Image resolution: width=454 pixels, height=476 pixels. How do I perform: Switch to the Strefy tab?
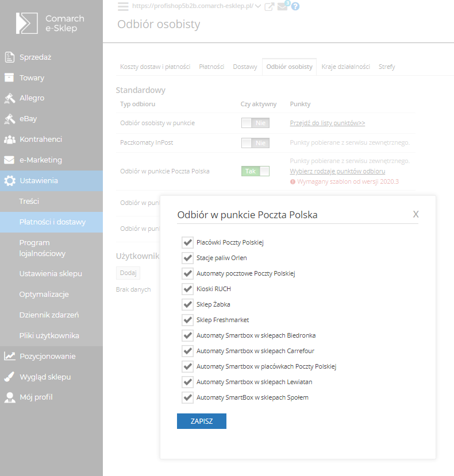coord(387,67)
